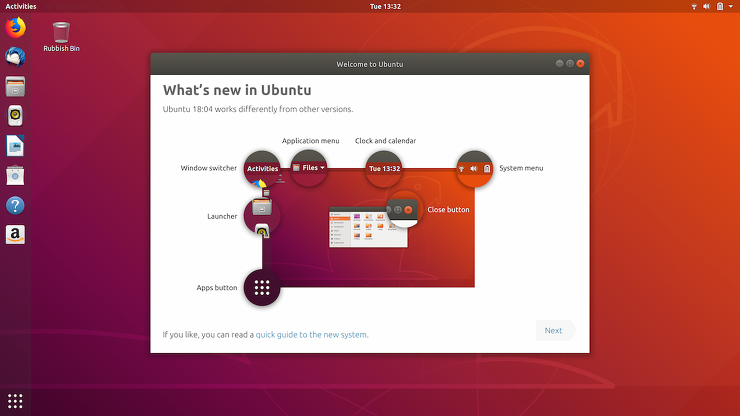Click the file manager window thumbnail in diagram
The height and width of the screenshot is (416, 740).
click(368, 227)
